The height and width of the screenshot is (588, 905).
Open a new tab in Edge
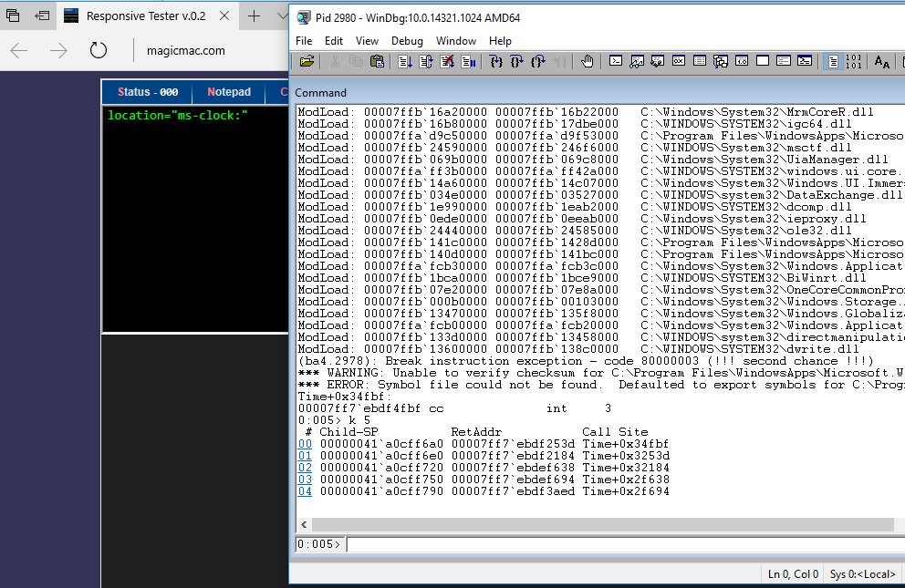(x=254, y=16)
